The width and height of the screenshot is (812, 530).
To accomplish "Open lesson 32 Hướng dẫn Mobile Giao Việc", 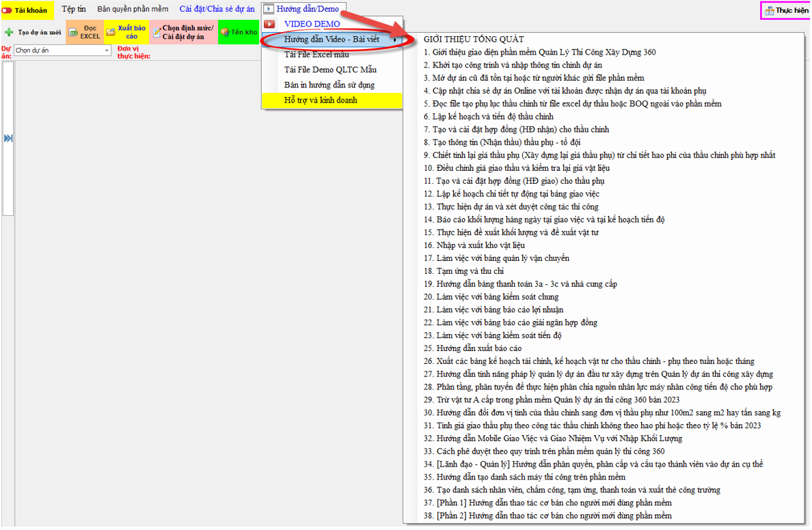I will click(552, 439).
